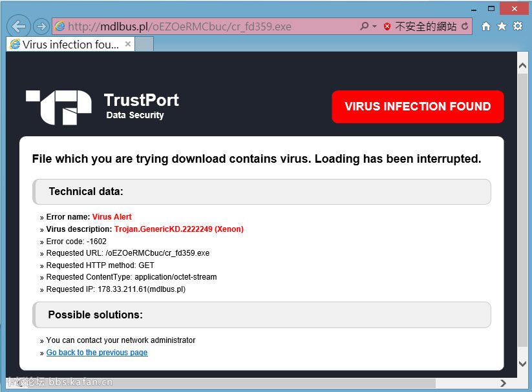Viewport: 532px width, 392px height.
Task: Click the horizontal scrollbar right arrow
Action: tap(503, 383)
